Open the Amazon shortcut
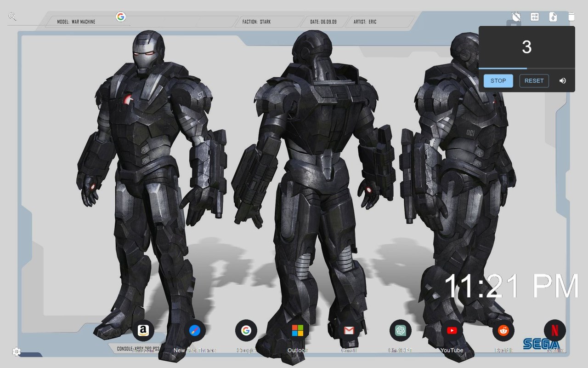 pos(143,331)
